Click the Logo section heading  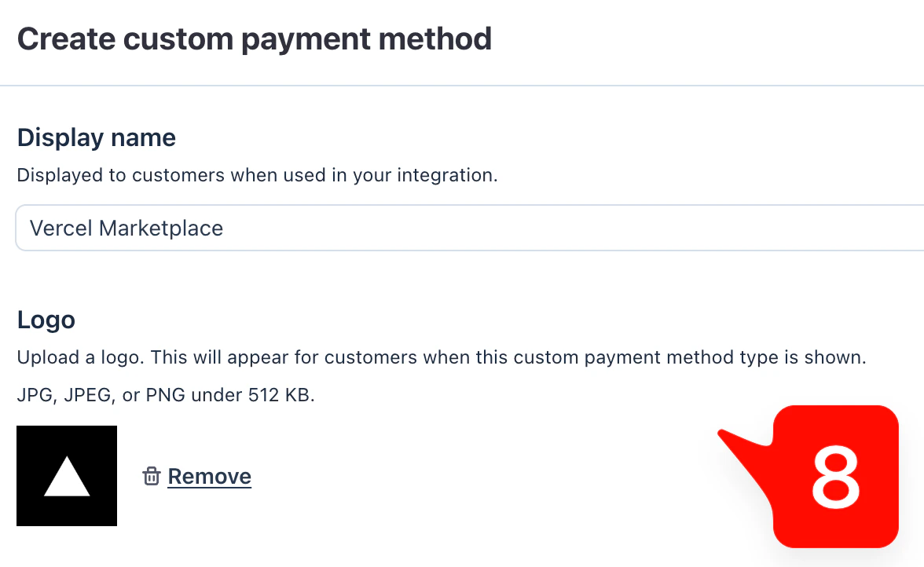(x=46, y=320)
